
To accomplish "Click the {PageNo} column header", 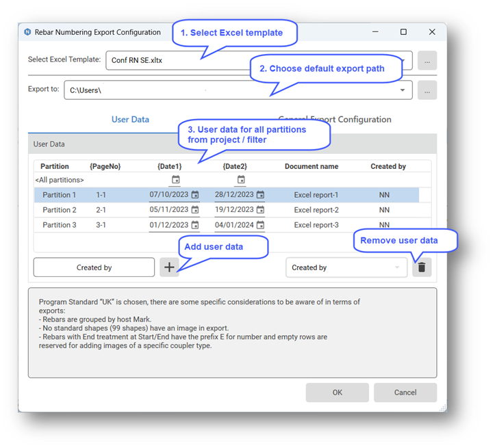I will (x=105, y=166).
